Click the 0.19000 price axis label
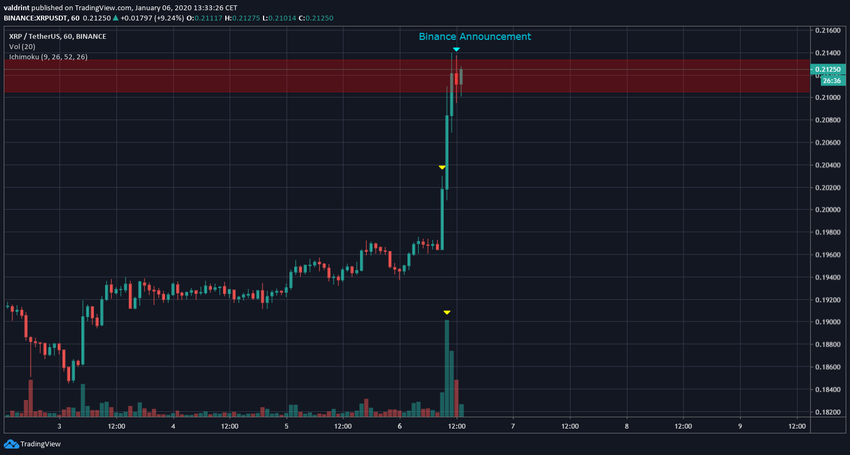Viewport: 850px width, 455px height. tap(828, 322)
